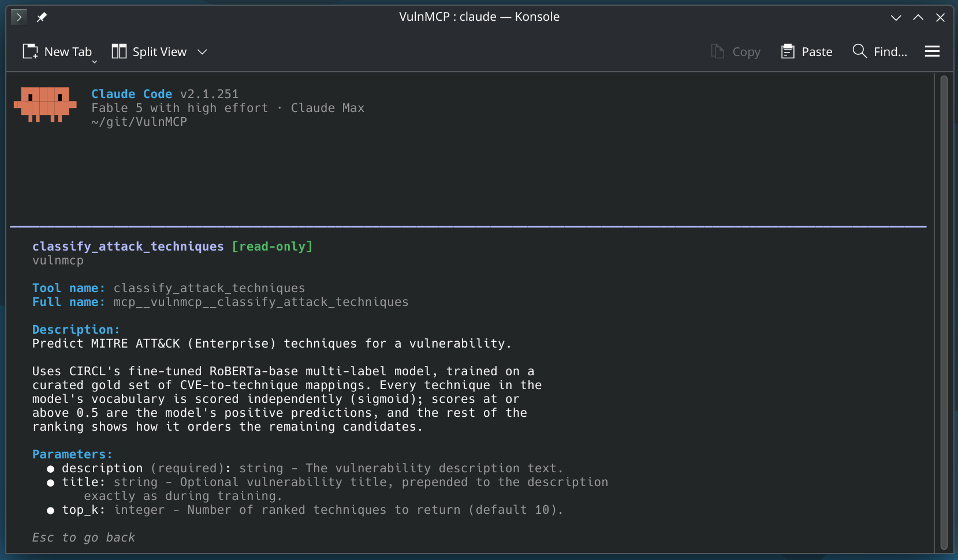Click the 'title:' parameter row
Viewport: 958px width, 560px height.
pos(327,489)
